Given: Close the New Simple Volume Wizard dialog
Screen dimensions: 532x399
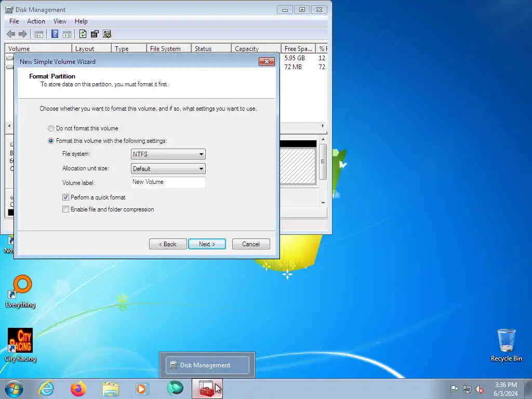Looking at the screenshot, I should click(x=267, y=61).
